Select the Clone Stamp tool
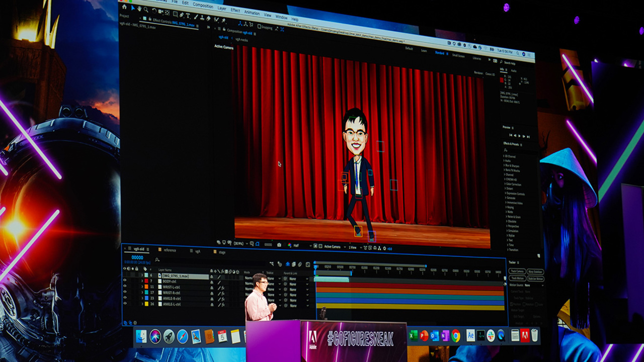Image resolution: width=644 pixels, height=362 pixels. 202,18
